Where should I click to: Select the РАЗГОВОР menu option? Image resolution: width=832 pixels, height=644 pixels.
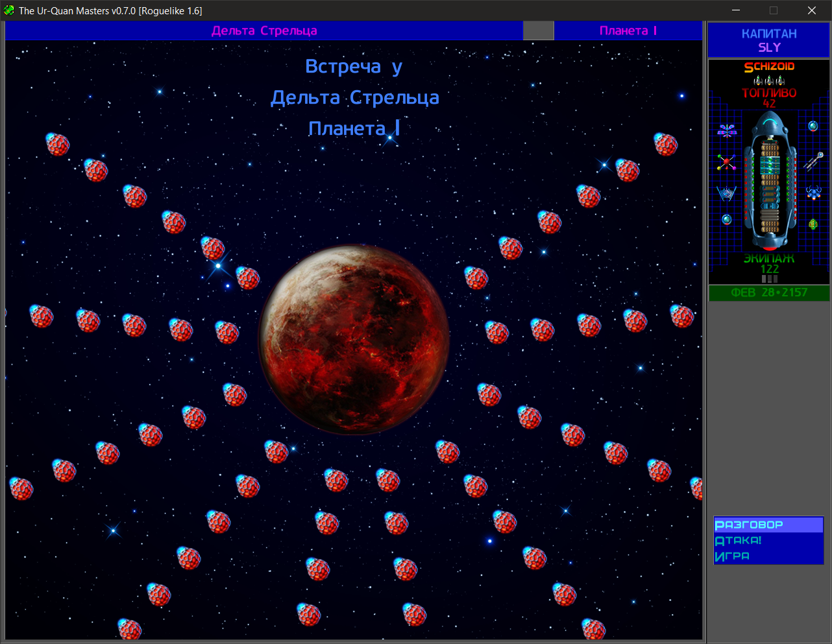(x=768, y=525)
